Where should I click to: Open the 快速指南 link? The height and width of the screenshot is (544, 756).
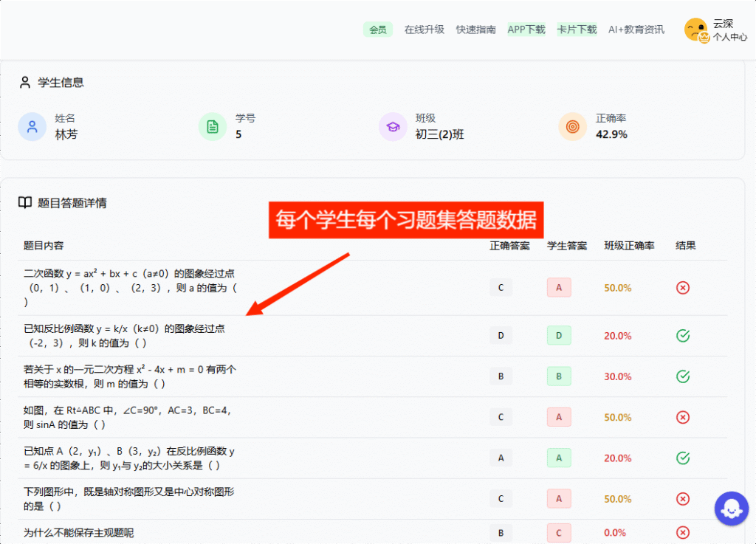476,30
